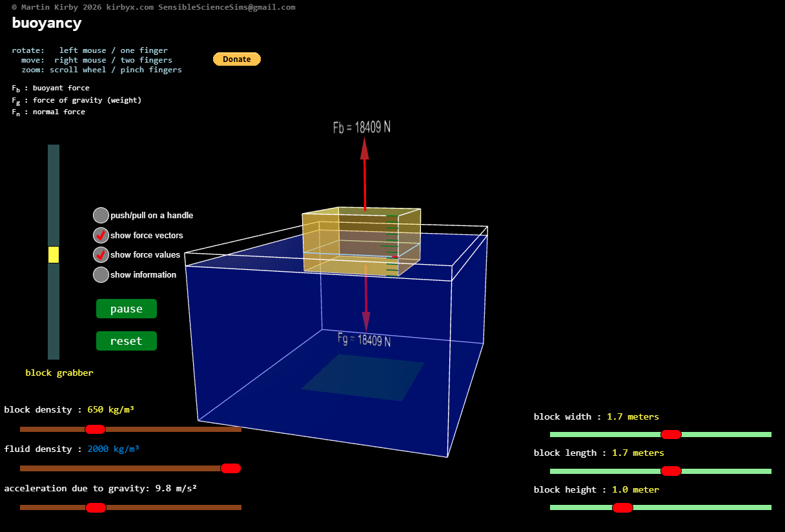Click the Donate button
The height and width of the screenshot is (532, 785).
[x=236, y=59]
